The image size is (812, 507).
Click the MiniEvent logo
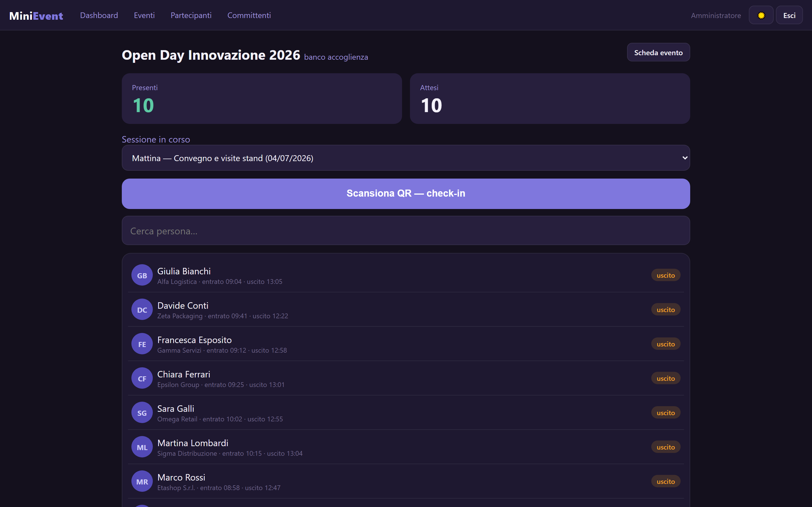pyautogui.click(x=36, y=16)
